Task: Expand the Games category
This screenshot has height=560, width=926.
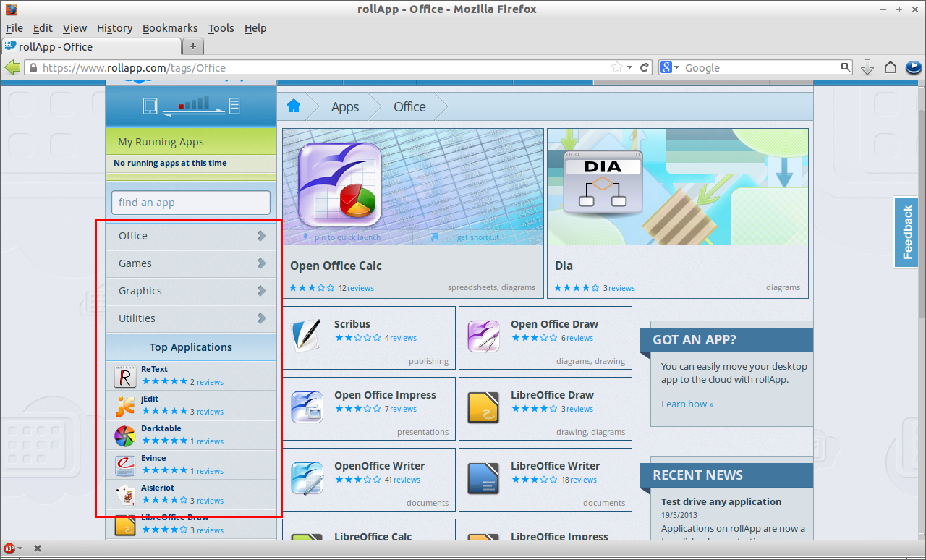Action: coord(191,263)
